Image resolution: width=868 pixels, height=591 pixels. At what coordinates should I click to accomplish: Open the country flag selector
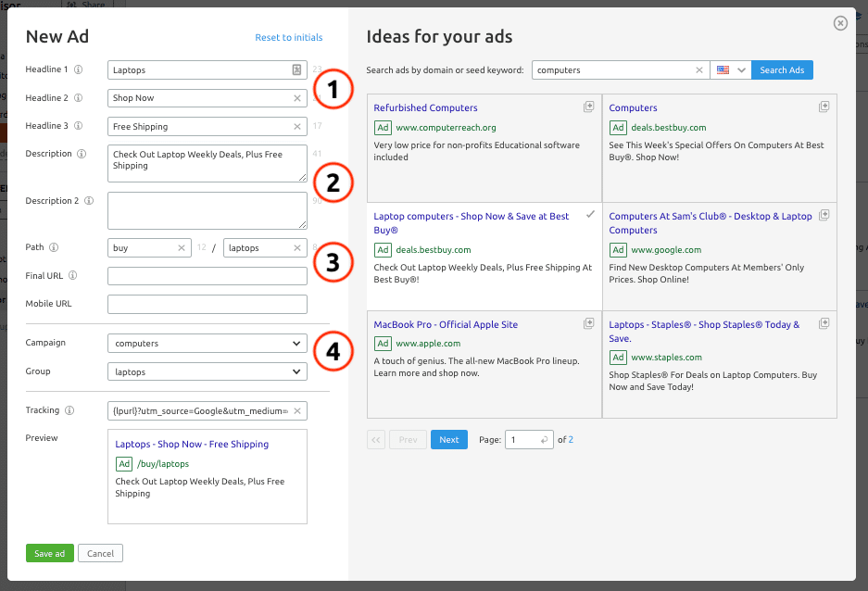[731, 70]
